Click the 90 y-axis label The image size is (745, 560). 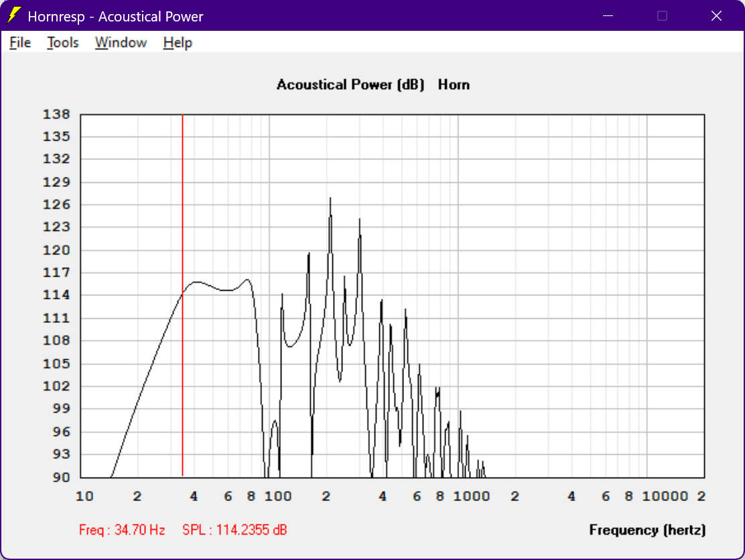pos(61,477)
